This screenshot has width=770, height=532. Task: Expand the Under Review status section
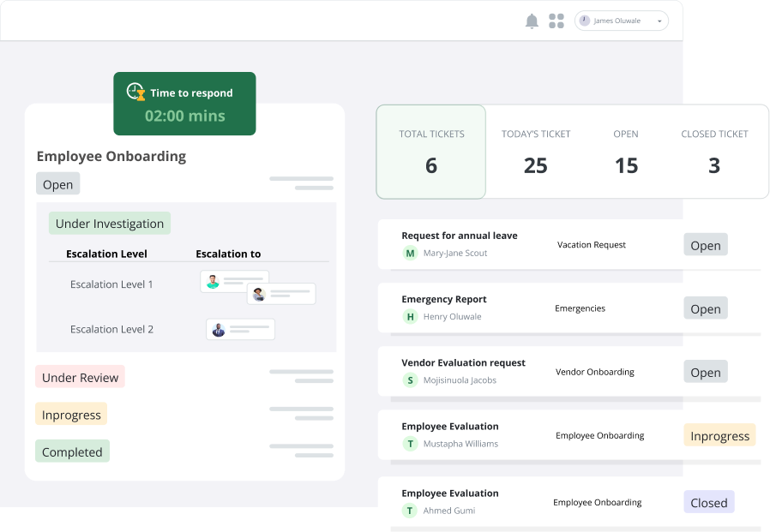[x=80, y=377]
